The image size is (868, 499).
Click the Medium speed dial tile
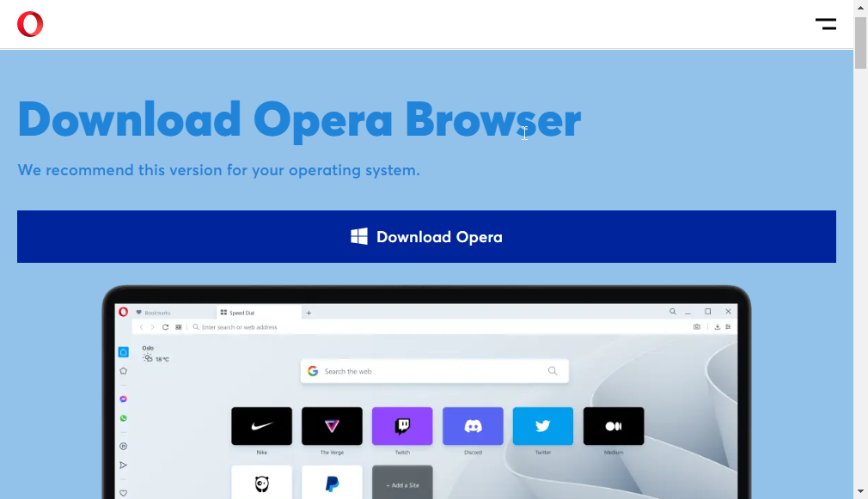tap(614, 426)
